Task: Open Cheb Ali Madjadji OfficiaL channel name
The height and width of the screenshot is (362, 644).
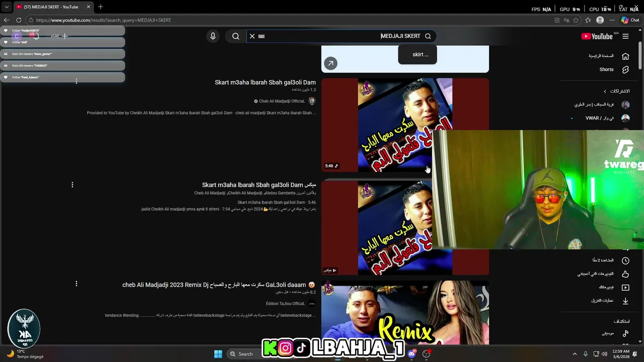Action: [x=282, y=101]
